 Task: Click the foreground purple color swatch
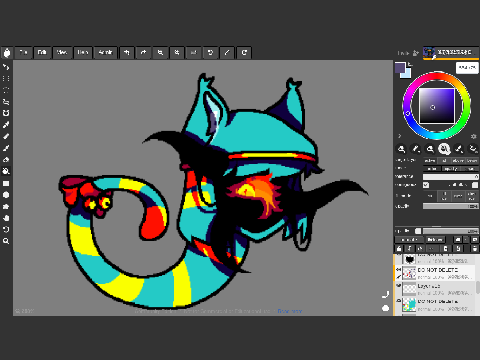pyautogui.click(x=400, y=68)
